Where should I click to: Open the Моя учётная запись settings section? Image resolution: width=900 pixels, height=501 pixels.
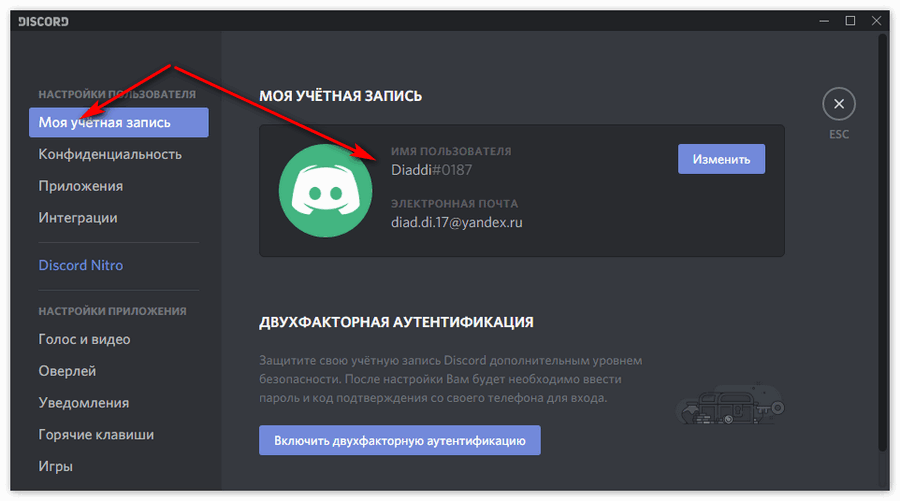coord(119,122)
